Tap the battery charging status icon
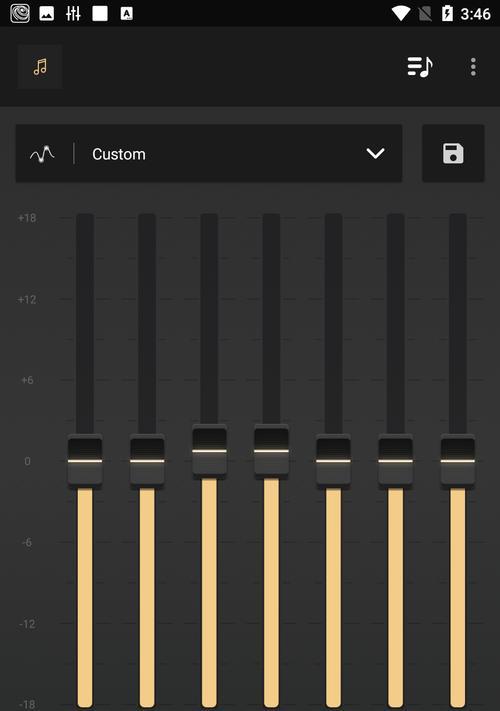This screenshot has height=711, width=500. coord(447,14)
